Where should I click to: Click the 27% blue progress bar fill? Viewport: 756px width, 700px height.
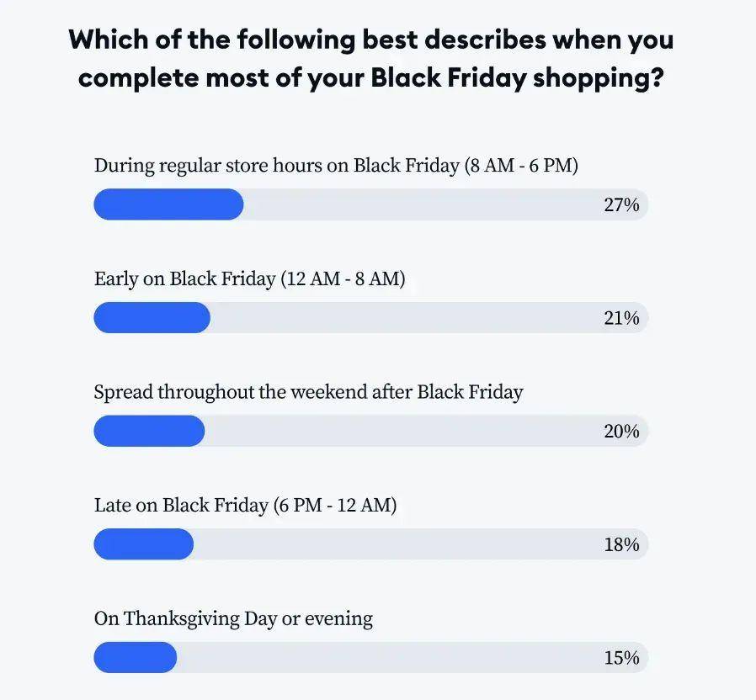coord(168,204)
